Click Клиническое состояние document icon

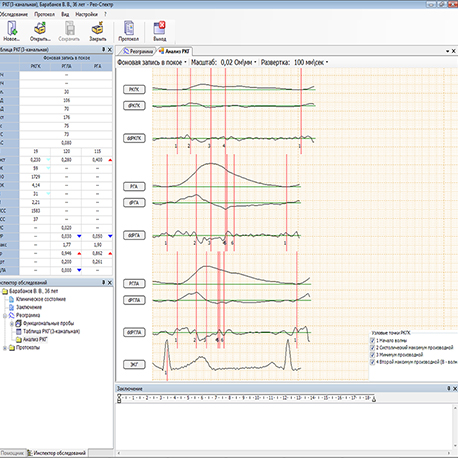click(x=11, y=299)
